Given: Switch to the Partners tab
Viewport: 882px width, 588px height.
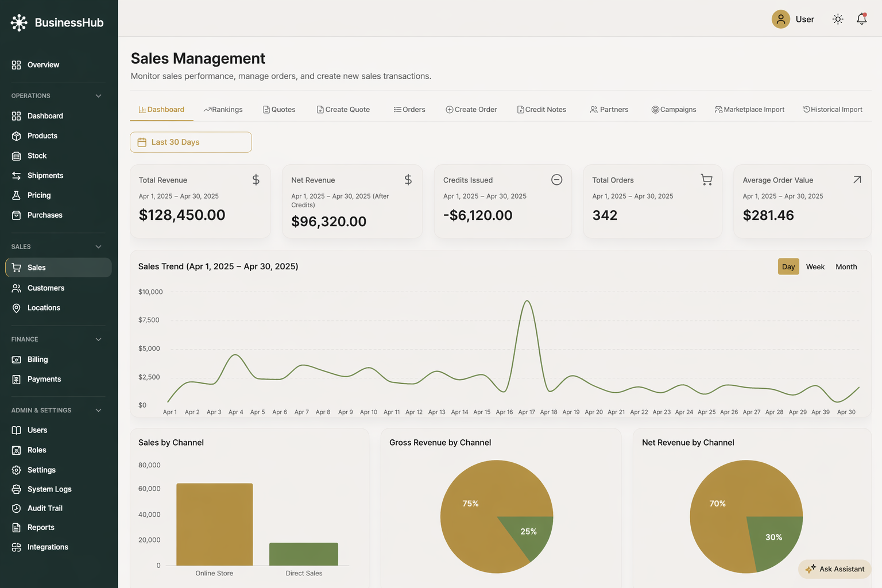Looking at the screenshot, I should [x=609, y=110].
